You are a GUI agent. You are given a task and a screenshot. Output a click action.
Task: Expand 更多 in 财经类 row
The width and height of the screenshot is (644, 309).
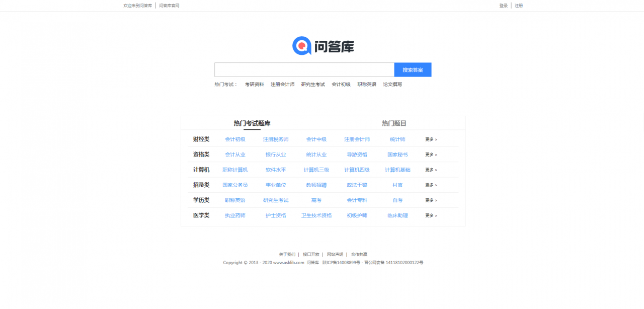[x=431, y=139]
